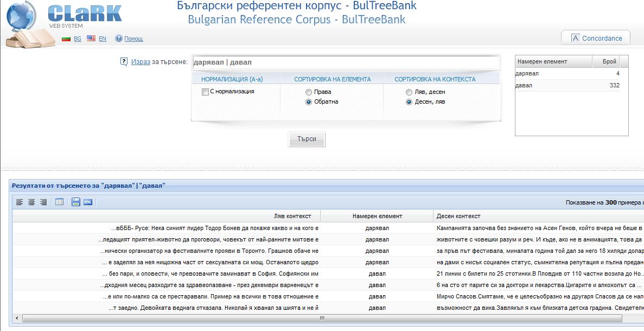644x331 pixels.
Task: Align results left with the first toolbar icon
Action: (20, 202)
